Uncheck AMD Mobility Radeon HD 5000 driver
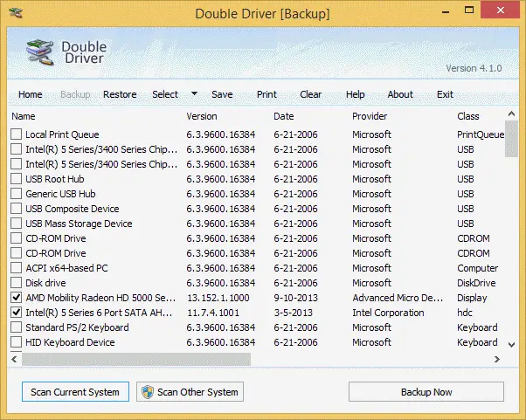The image size is (526, 420). pos(16,298)
